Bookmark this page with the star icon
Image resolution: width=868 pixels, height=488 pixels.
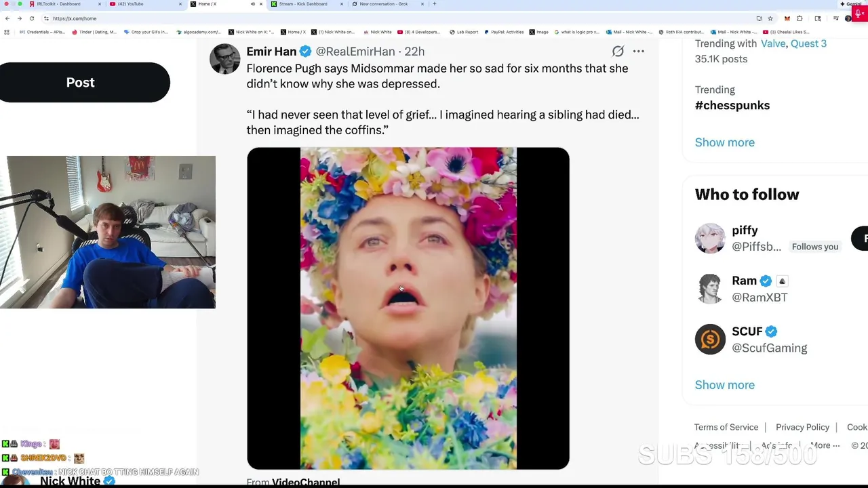(770, 18)
